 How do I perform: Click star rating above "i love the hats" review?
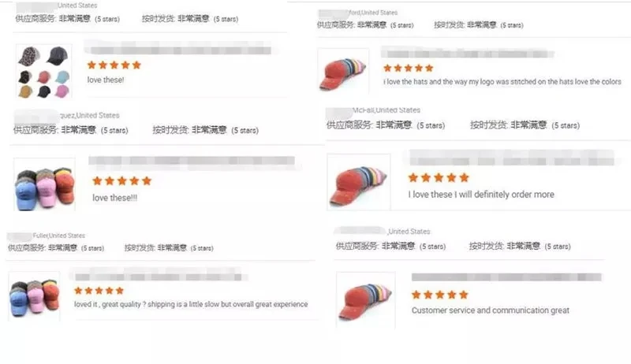click(x=408, y=68)
